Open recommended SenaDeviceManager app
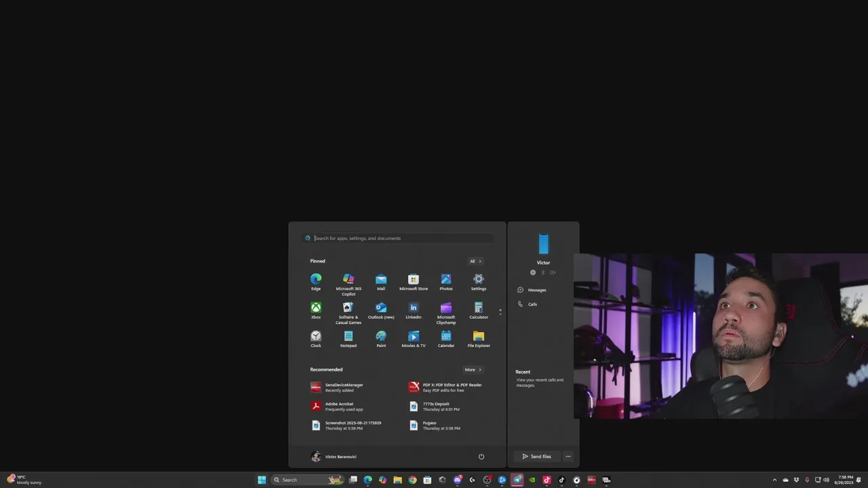 point(337,387)
